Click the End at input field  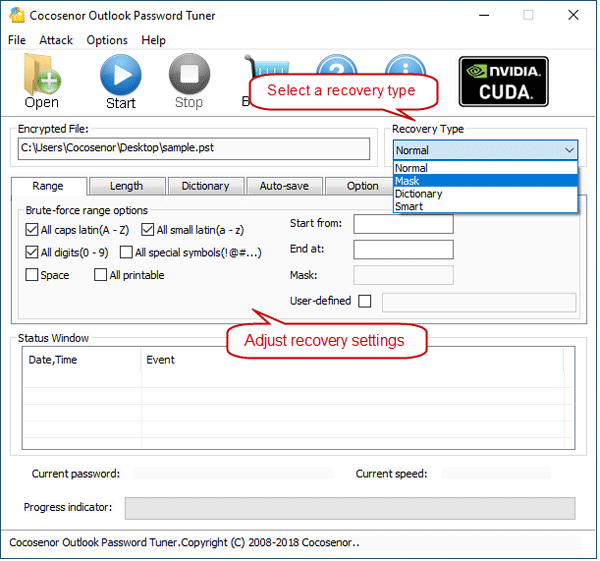(x=404, y=250)
